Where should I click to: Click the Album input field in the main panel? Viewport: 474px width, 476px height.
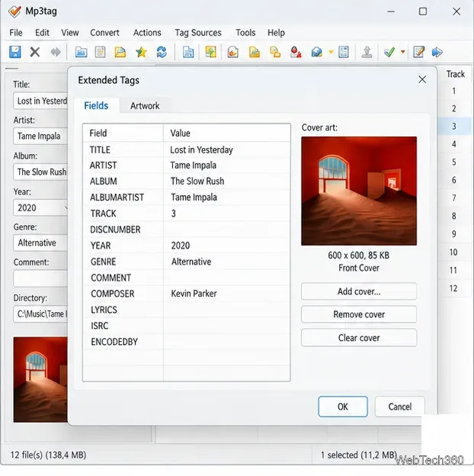40,172
